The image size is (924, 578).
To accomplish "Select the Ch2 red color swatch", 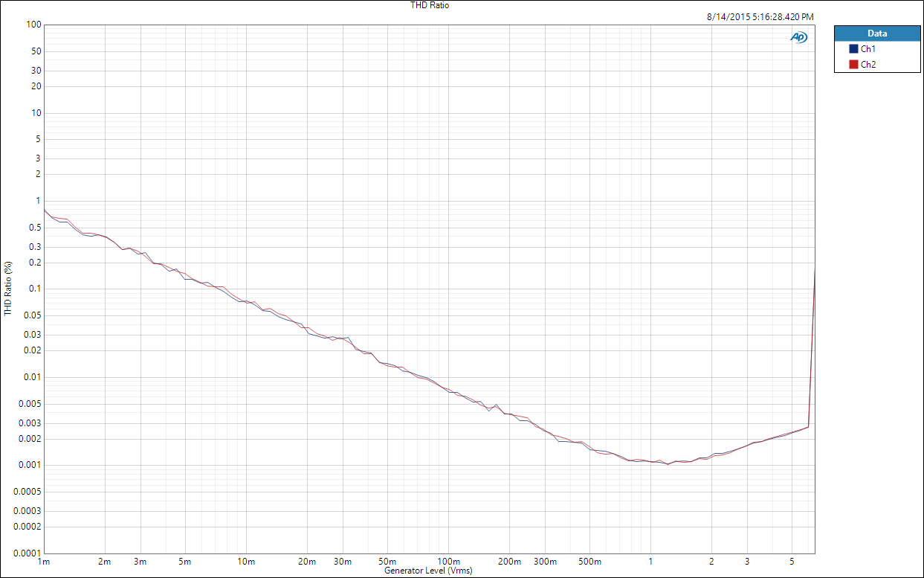I will click(853, 65).
